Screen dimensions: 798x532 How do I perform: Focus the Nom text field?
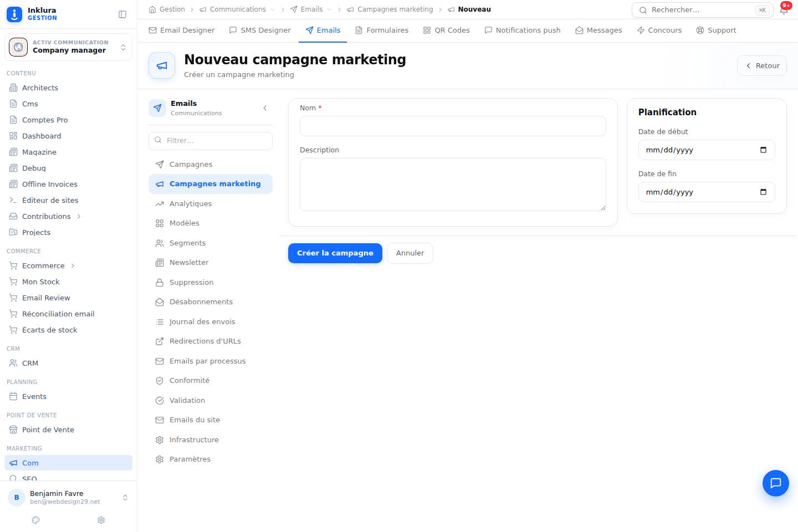pyautogui.click(x=453, y=126)
